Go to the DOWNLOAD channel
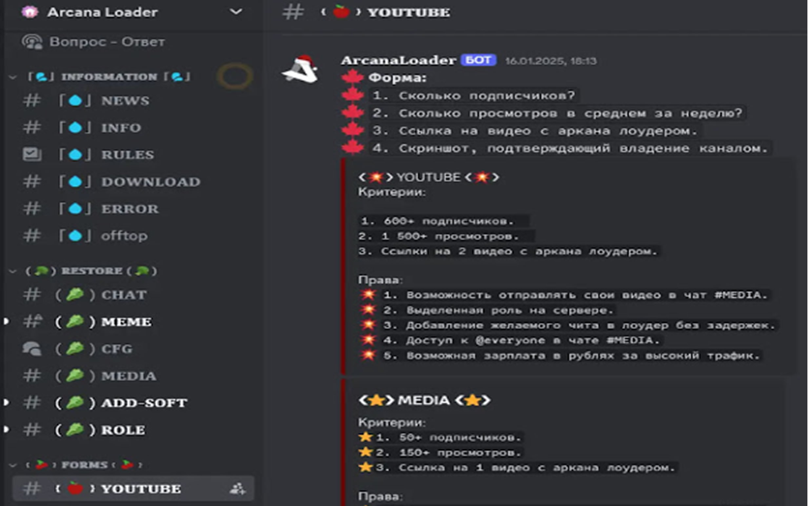The width and height of the screenshot is (812, 506). [150, 182]
